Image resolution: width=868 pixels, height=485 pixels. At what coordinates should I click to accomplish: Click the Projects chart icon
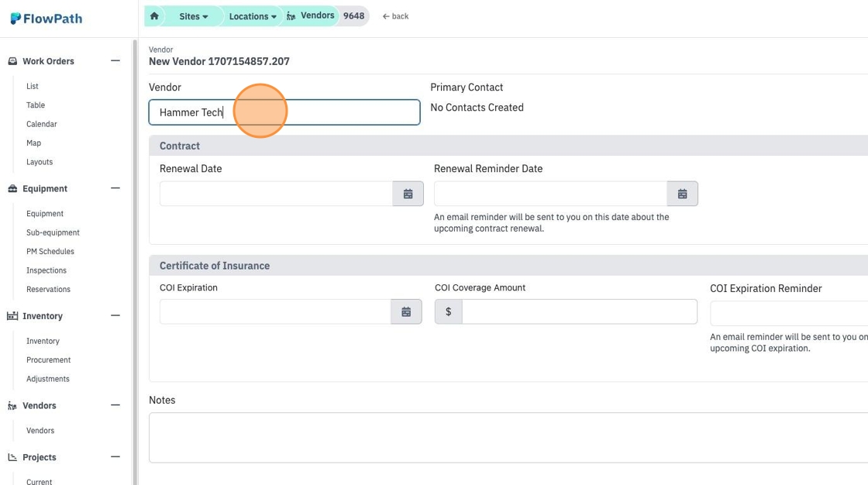[12, 457]
